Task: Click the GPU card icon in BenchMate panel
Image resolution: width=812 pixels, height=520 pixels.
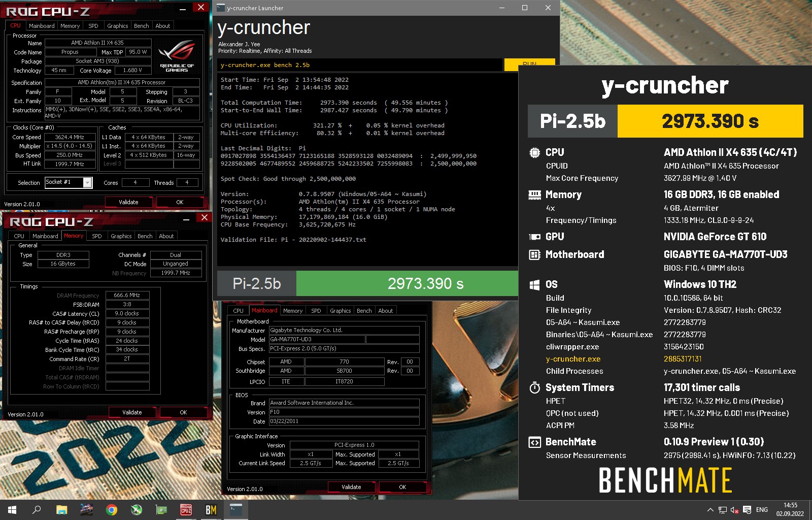Action: point(534,237)
